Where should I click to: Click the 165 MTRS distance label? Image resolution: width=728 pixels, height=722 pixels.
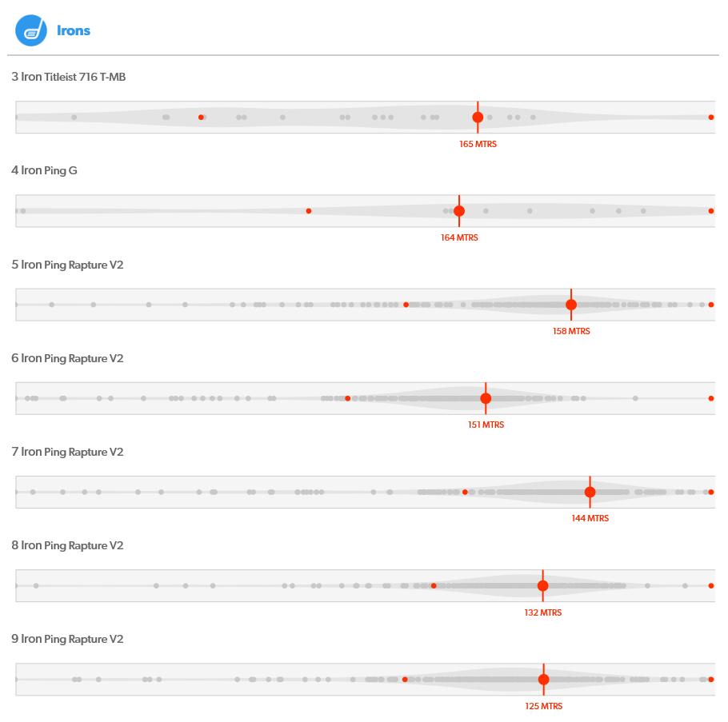click(478, 145)
